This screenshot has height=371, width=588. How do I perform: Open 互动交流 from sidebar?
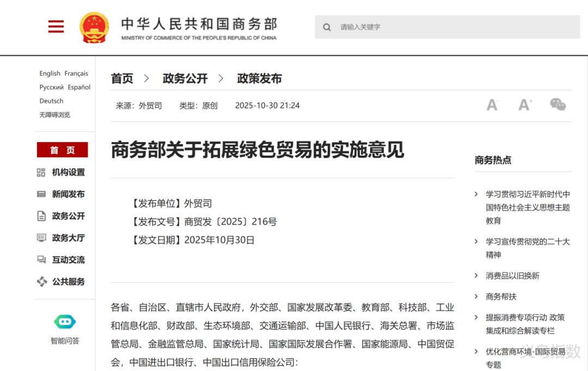(68, 260)
